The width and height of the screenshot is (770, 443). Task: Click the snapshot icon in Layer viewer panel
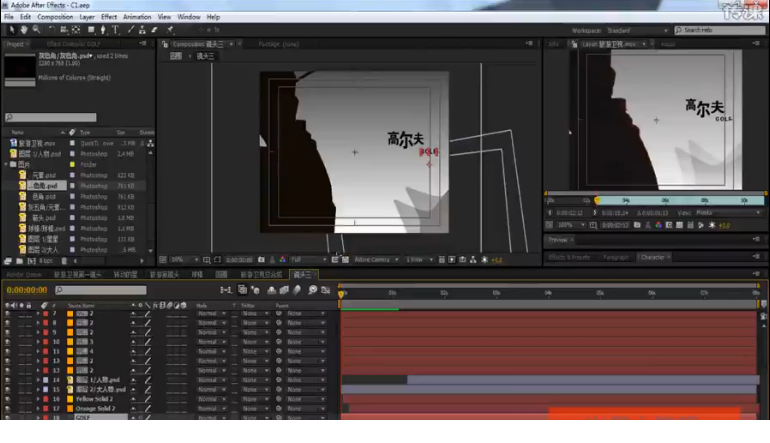[x=637, y=225]
